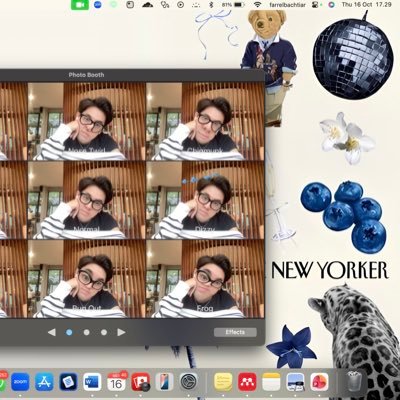Open the play-circle menu bar icon
Screen dimensions: 400x400
pyautogui.click(x=180, y=5)
